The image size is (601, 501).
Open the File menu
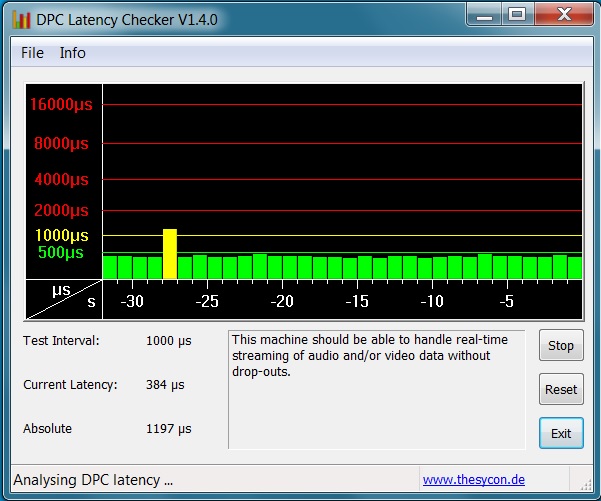32,53
